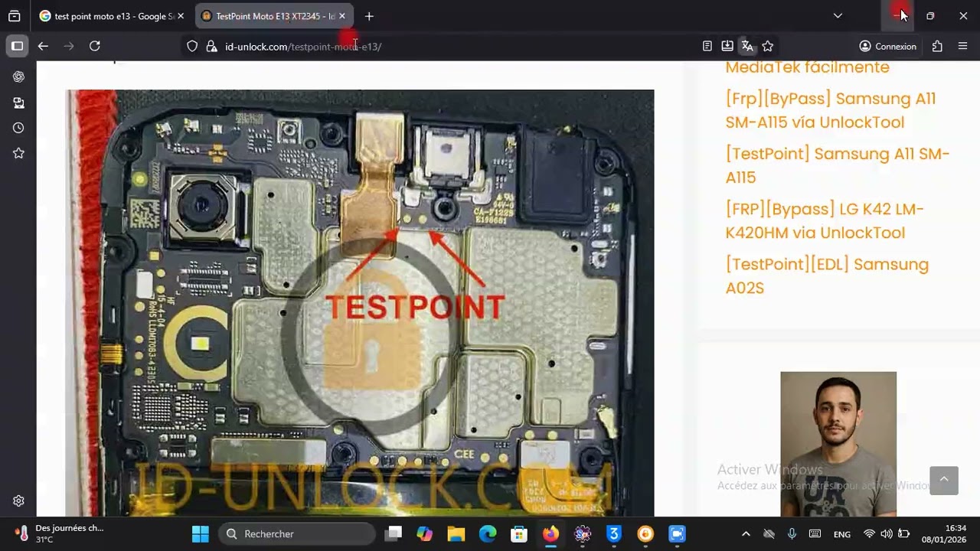This screenshot has height=551, width=980.
Task: Open synced tabs in sidebar
Action: point(18,103)
